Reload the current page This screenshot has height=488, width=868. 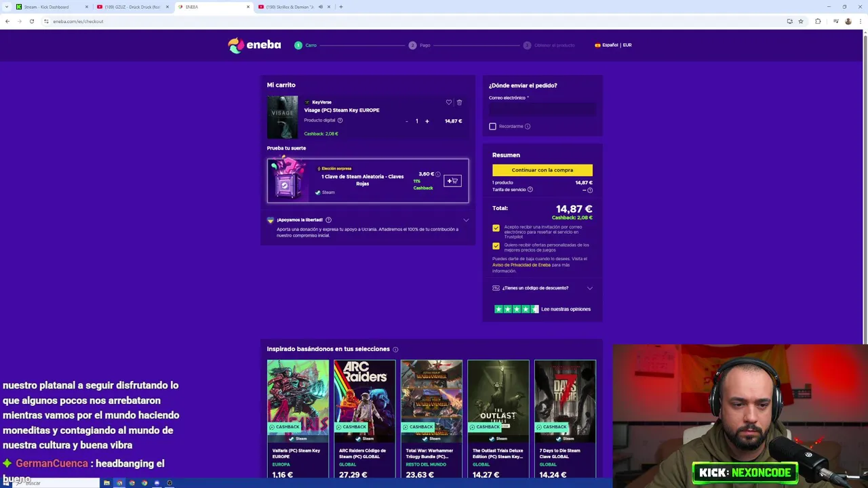tap(31, 21)
